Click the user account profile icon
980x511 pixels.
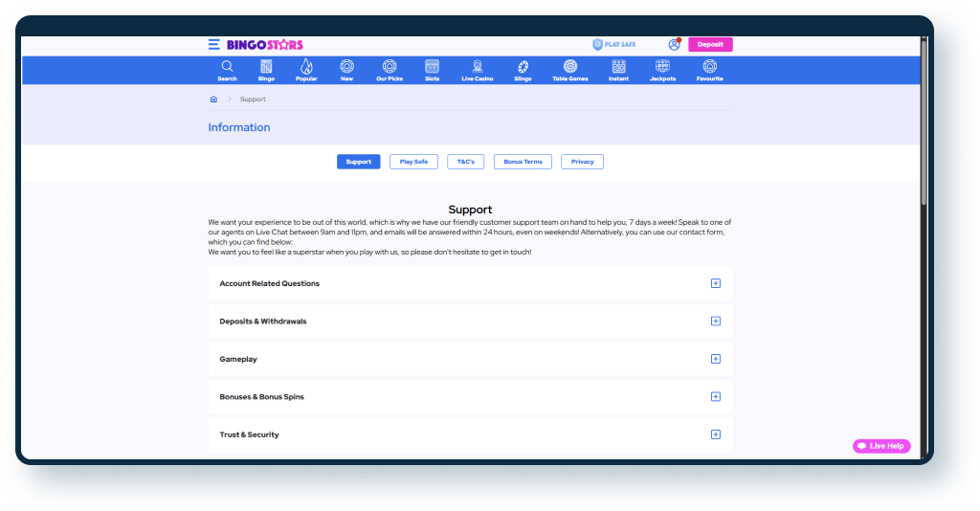click(674, 45)
